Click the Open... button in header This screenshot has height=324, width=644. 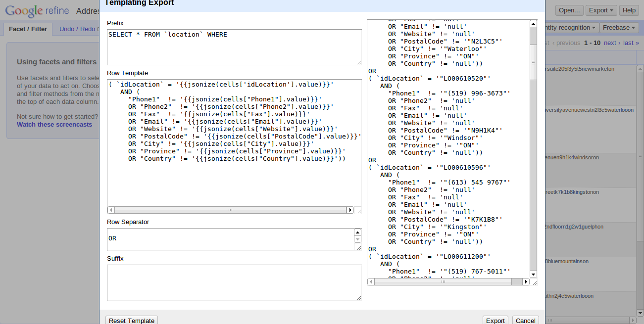[569, 10]
